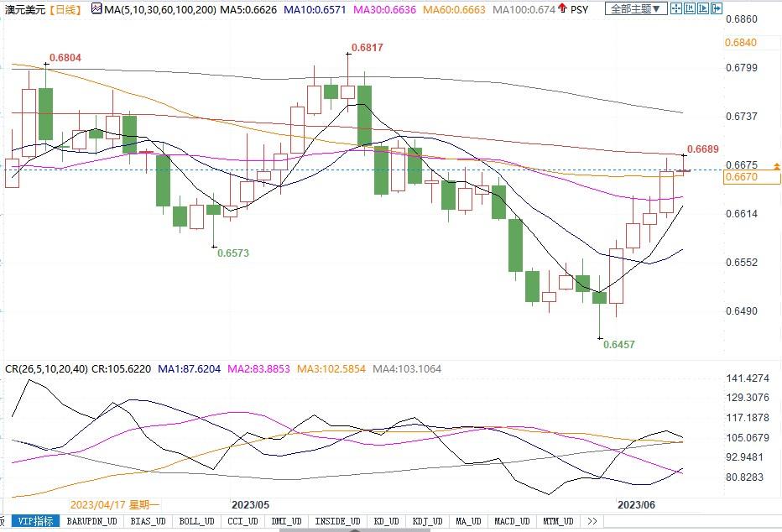Switch to the MACD_UD indicator tab

511,521
